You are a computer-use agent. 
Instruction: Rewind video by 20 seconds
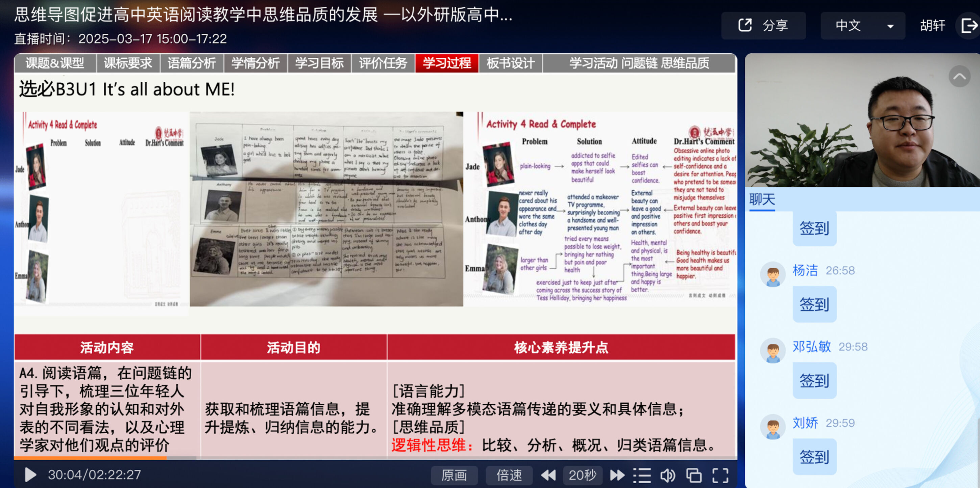tap(548, 475)
